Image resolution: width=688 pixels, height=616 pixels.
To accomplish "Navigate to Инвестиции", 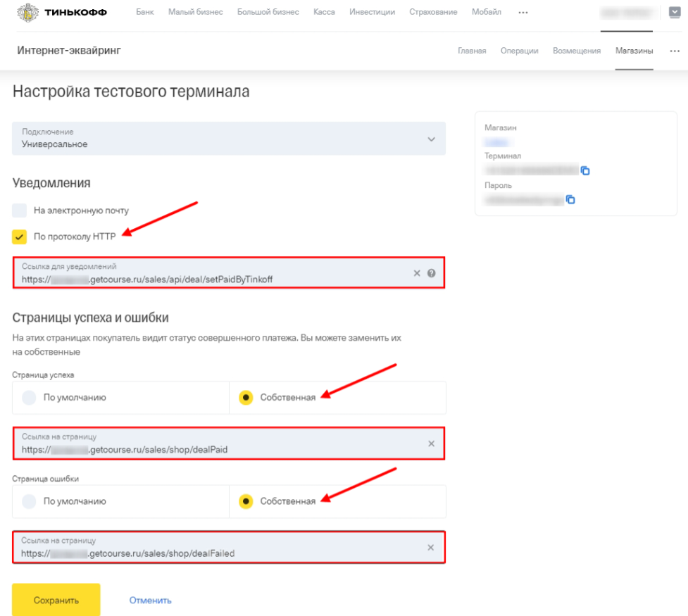I will pos(372,12).
